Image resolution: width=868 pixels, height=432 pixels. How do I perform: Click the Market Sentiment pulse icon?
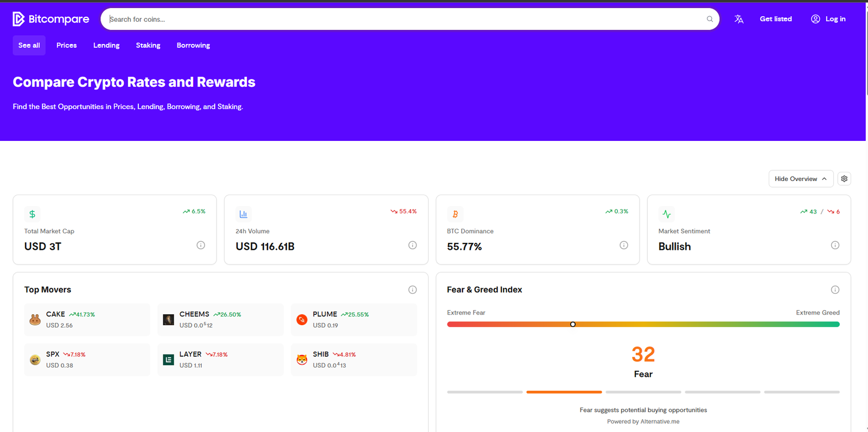coord(667,214)
